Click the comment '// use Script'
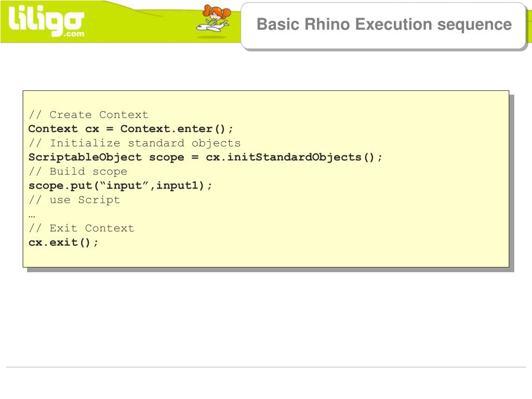Screen dimensions: 532x399 [x=74, y=200]
